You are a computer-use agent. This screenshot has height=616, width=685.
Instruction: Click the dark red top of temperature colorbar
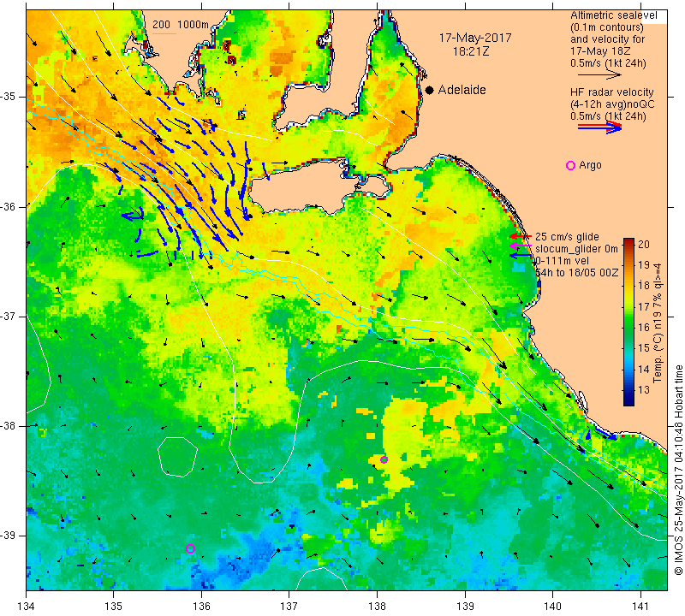pyautogui.click(x=628, y=242)
